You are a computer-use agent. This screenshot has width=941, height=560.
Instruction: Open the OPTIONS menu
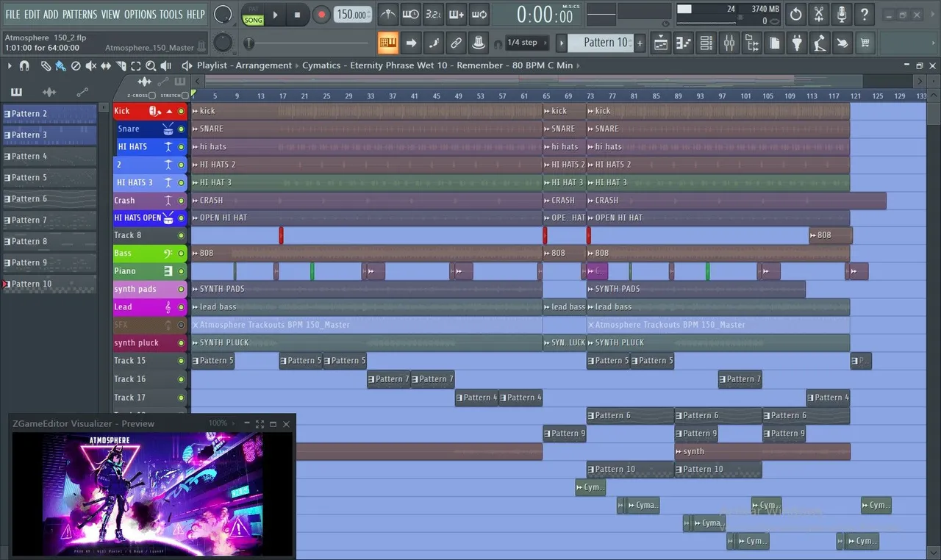[140, 14]
